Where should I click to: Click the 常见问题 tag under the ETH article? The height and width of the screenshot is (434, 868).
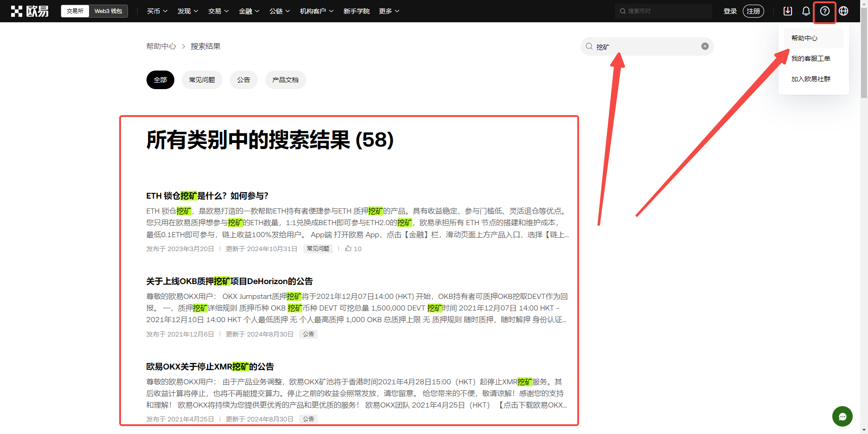point(318,249)
